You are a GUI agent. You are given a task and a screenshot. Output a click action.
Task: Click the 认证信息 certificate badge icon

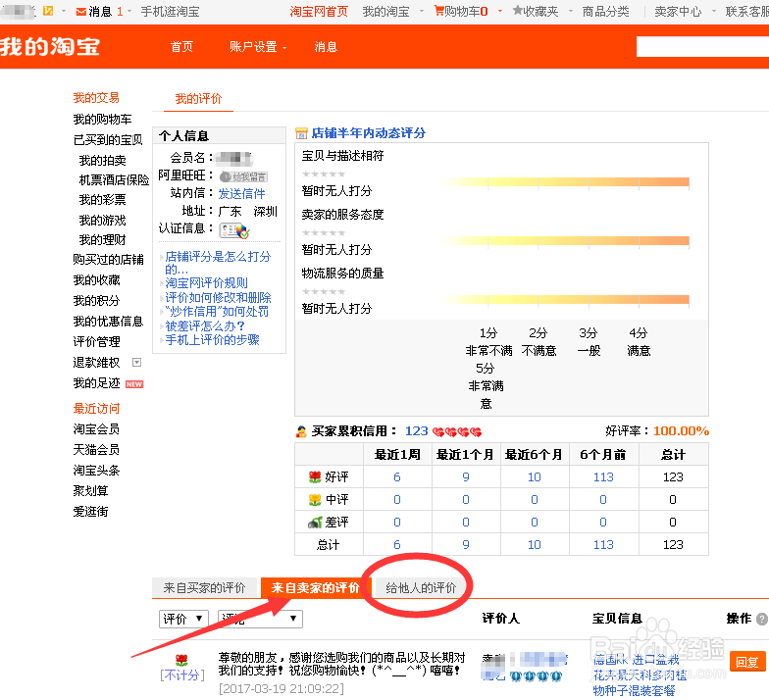tap(234, 230)
